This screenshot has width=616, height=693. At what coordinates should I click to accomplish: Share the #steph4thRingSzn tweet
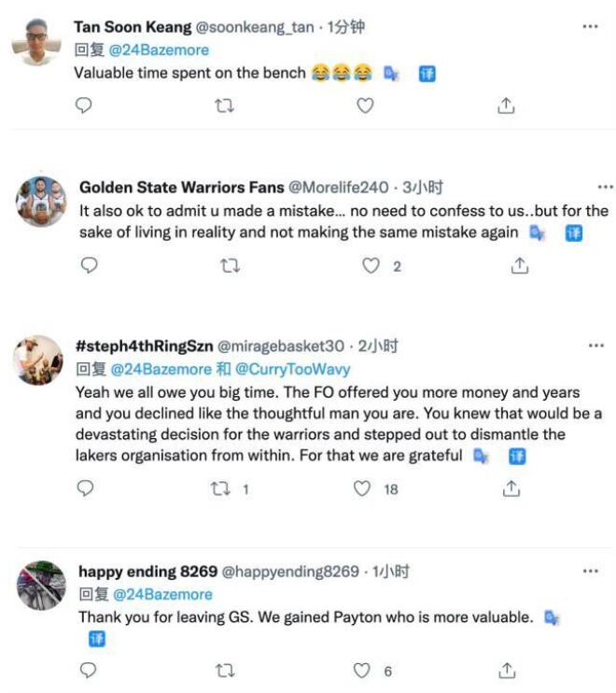[x=511, y=488]
